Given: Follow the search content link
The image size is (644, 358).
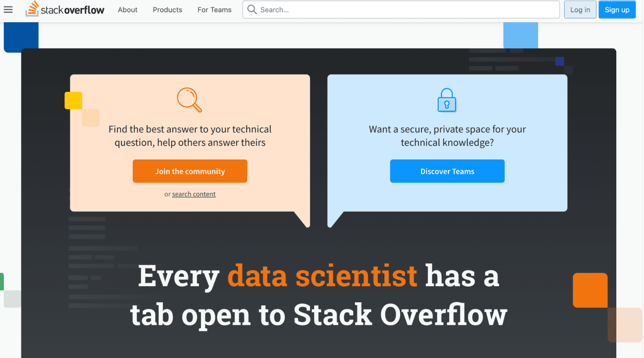Looking at the screenshot, I should tap(194, 194).
